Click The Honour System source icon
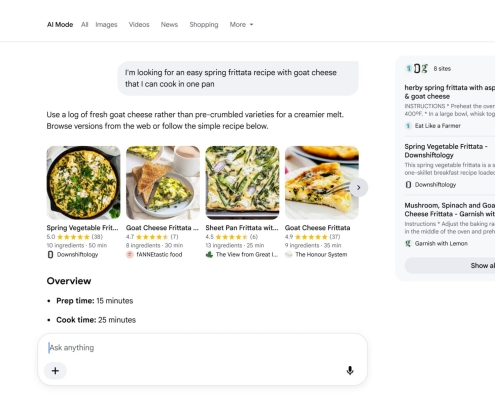Viewport: 495px width, 400px height. pyautogui.click(x=289, y=255)
